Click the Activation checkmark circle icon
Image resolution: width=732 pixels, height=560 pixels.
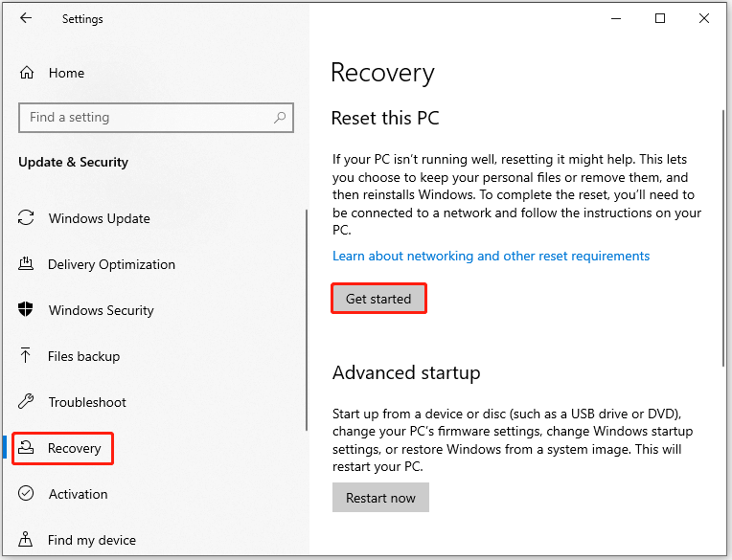pos(26,493)
